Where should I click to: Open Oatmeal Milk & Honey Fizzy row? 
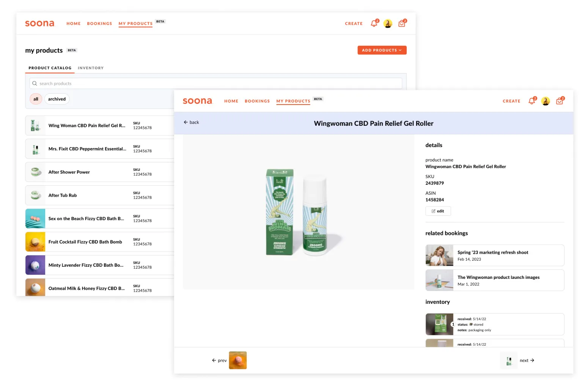(x=100, y=288)
